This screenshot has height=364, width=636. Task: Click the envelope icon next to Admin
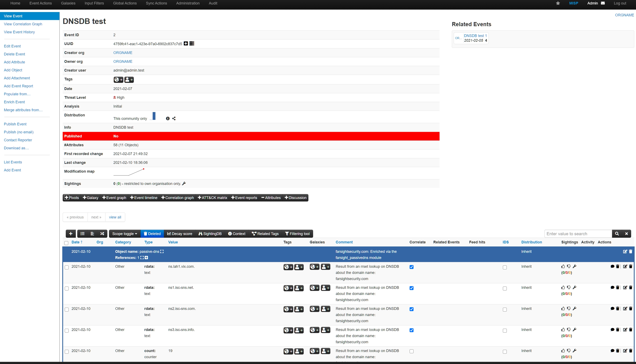(603, 3)
